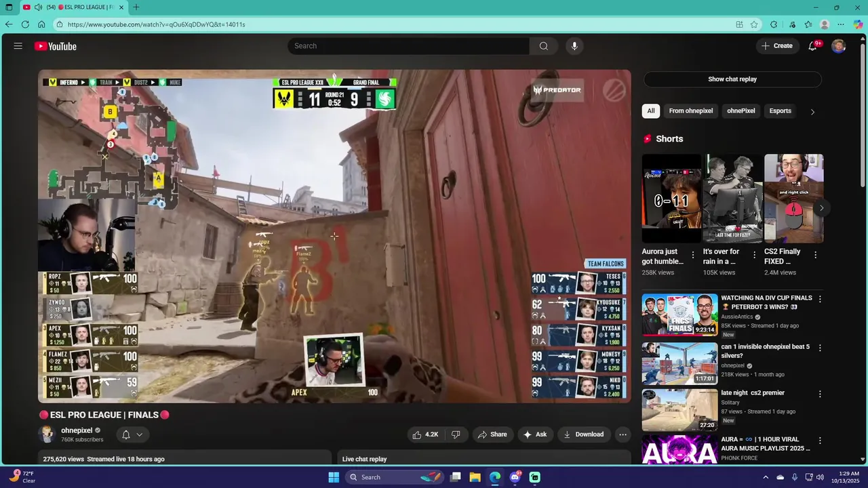Open the browser favorites list
Viewport: 868px width, 488px height.
[808, 24]
